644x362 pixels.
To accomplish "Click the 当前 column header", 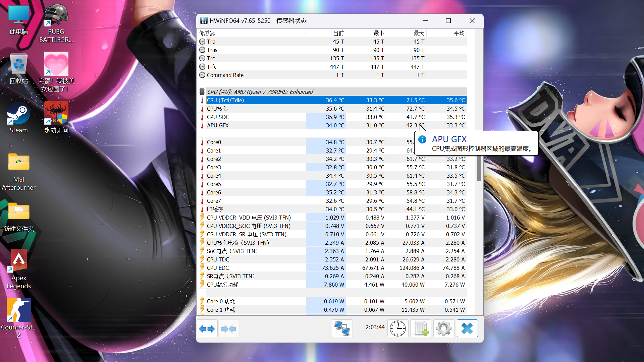I will coord(326,33).
